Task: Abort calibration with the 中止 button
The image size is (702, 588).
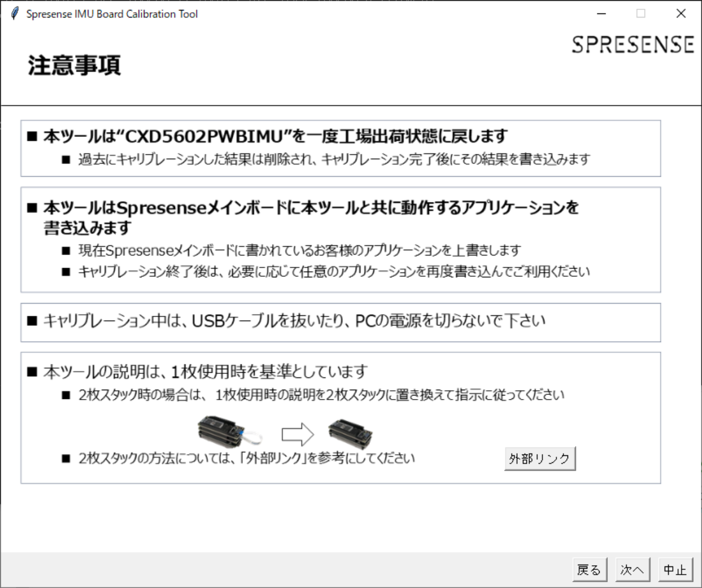Action: [676, 569]
